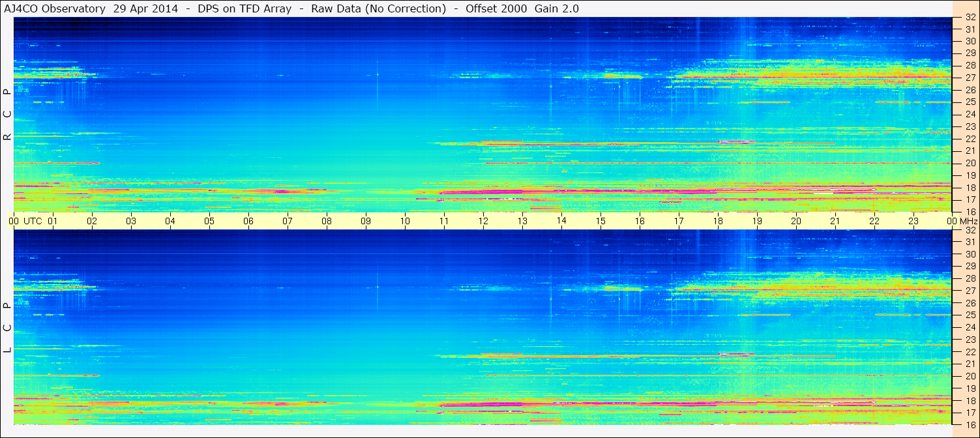Screen dimensions: 980x438
Task: Click the 27 MHz tick in RCP panel
Action: 970,78
